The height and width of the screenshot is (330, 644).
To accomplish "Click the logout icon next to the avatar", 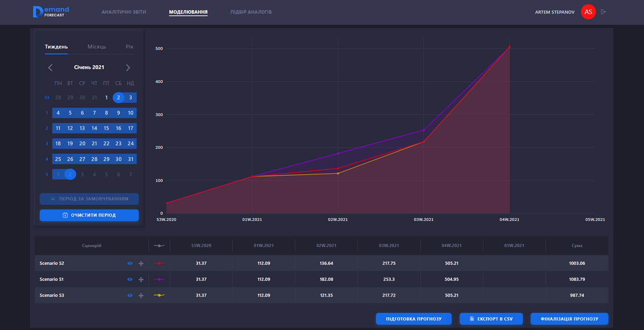I will [603, 12].
